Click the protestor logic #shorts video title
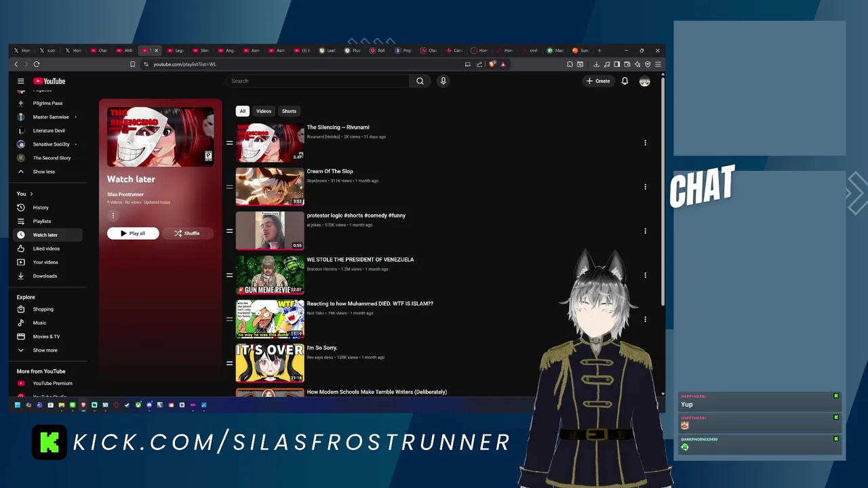The height and width of the screenshot is (488, 868). pyautogui.click(x=356, y=216)
